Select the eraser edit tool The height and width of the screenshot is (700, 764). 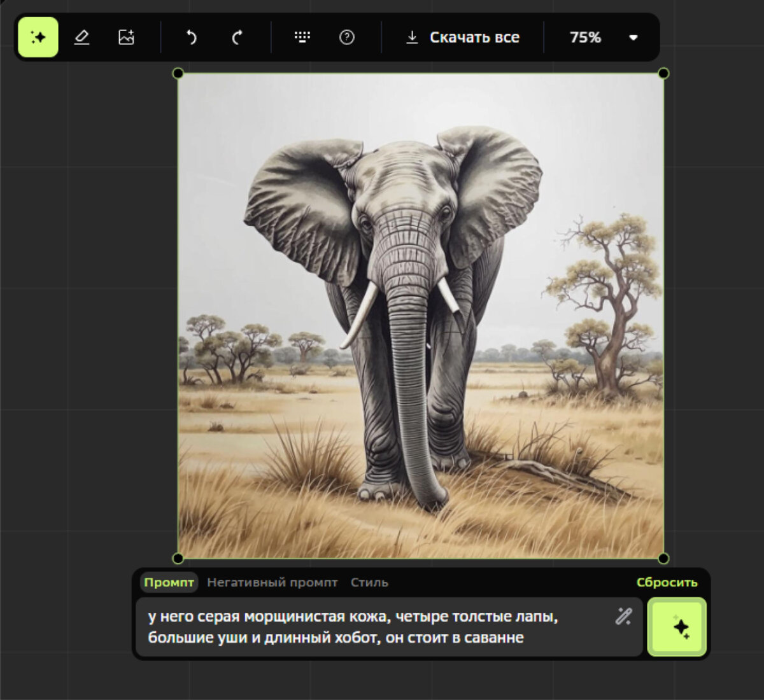click(81, 38)
